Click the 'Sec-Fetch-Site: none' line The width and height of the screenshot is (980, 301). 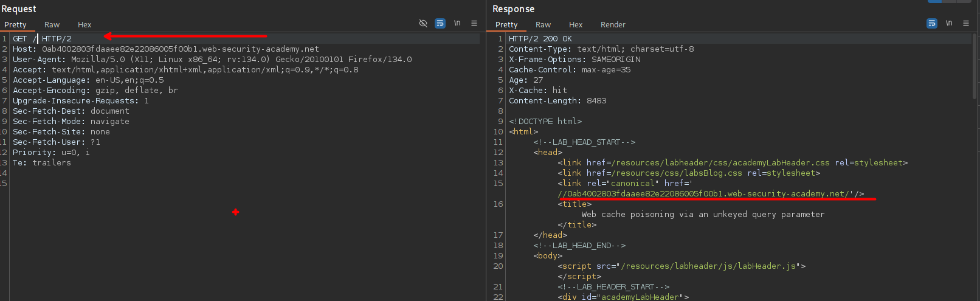pos(61,131)
